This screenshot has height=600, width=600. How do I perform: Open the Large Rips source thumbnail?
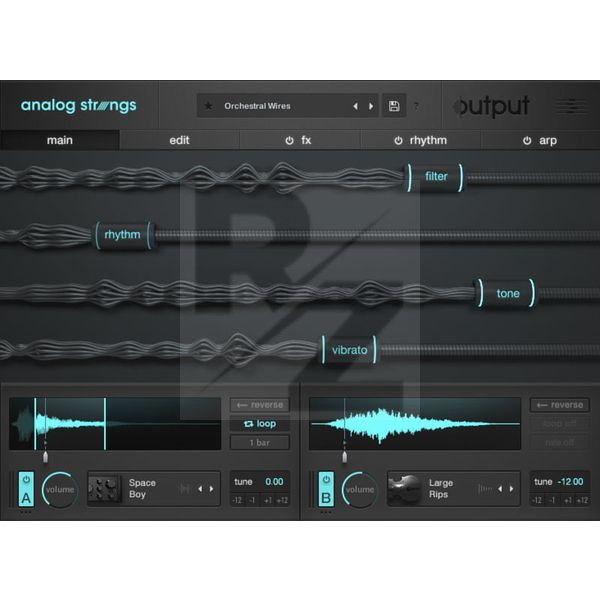tap(404, 489)
